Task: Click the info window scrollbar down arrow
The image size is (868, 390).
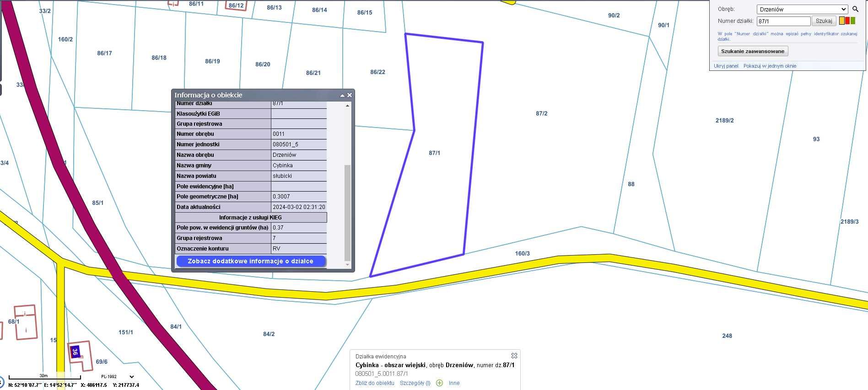Action: (x=347, y=265)
